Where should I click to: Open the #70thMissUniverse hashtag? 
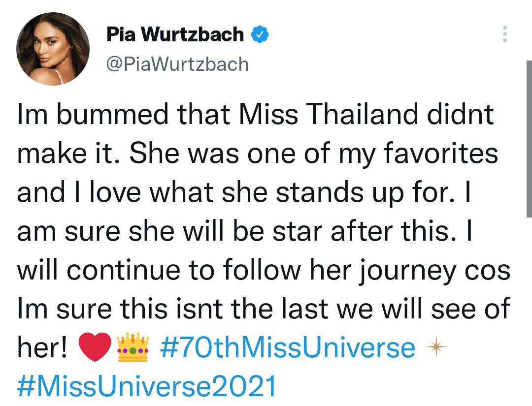[x=288, y=348]
